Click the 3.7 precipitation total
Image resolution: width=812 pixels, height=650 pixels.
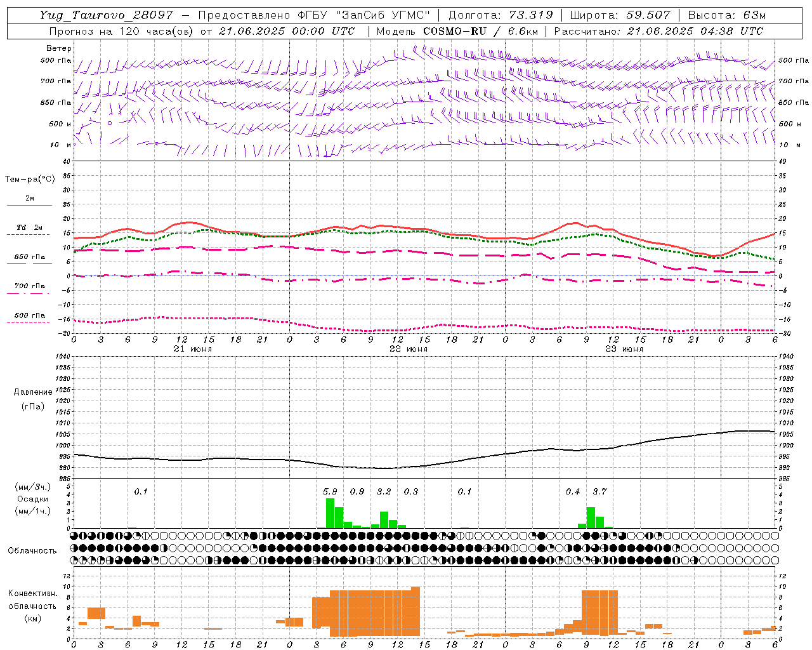[599, 491]
